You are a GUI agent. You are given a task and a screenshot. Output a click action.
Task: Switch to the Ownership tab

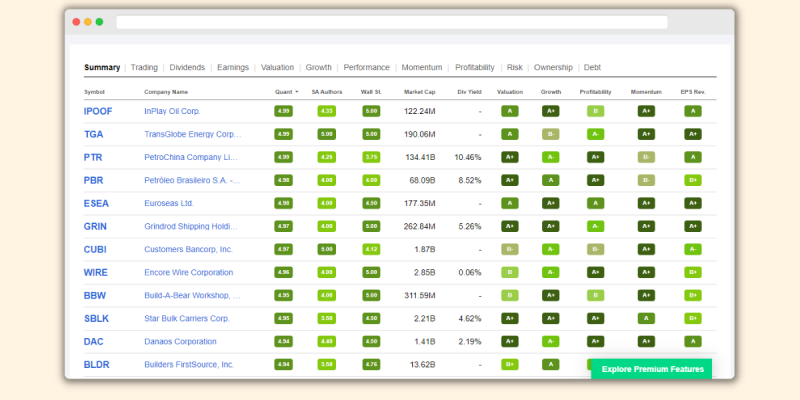tap(553, 67)
